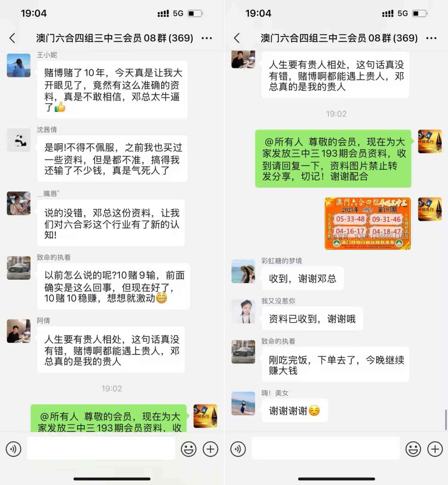Tap 王小妮's profile avatar
Image resolution: width=448 pixels, height=485 pixels.
point(19,65)
